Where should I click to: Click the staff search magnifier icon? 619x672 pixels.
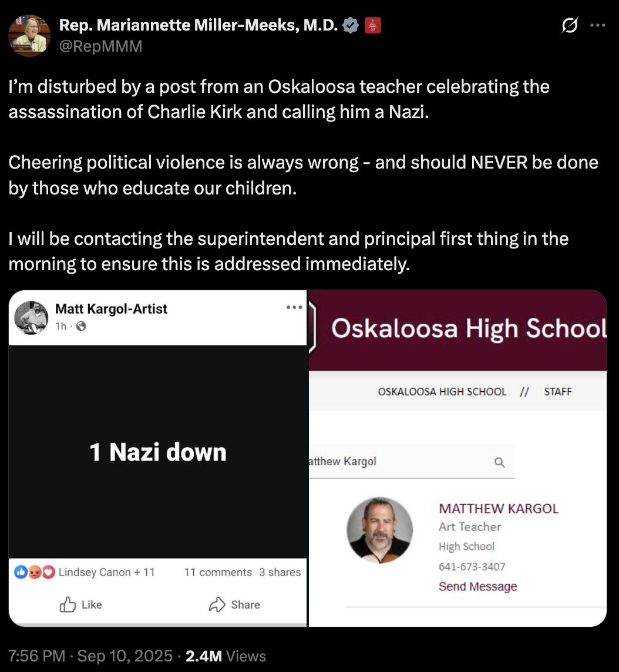pos(499,462)
